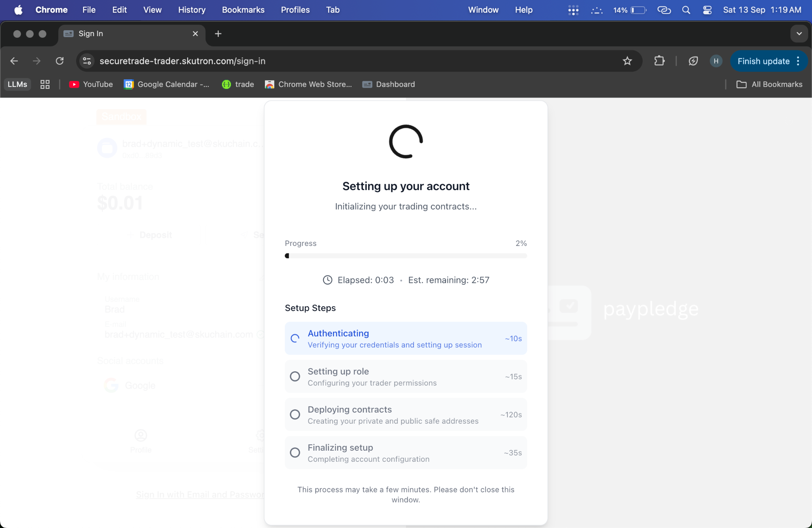
Task: Open the Control Center icon
Action: [707, 10]
